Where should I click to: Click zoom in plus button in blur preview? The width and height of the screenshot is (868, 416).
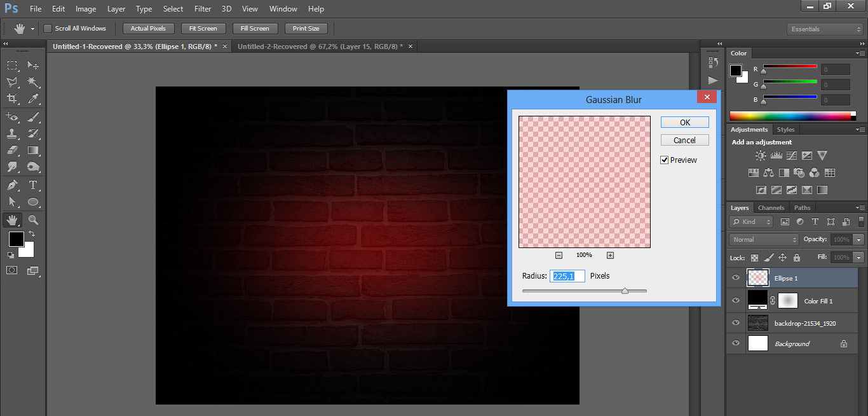tap(610, 255)
